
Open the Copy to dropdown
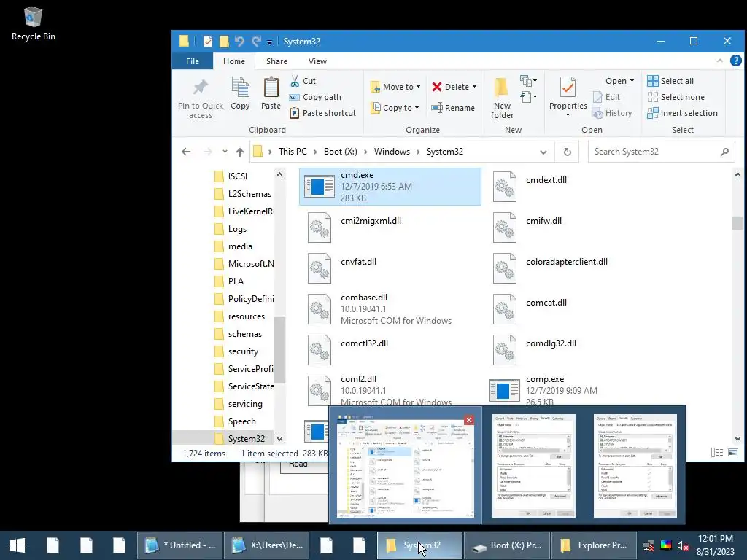pos(395,108)
